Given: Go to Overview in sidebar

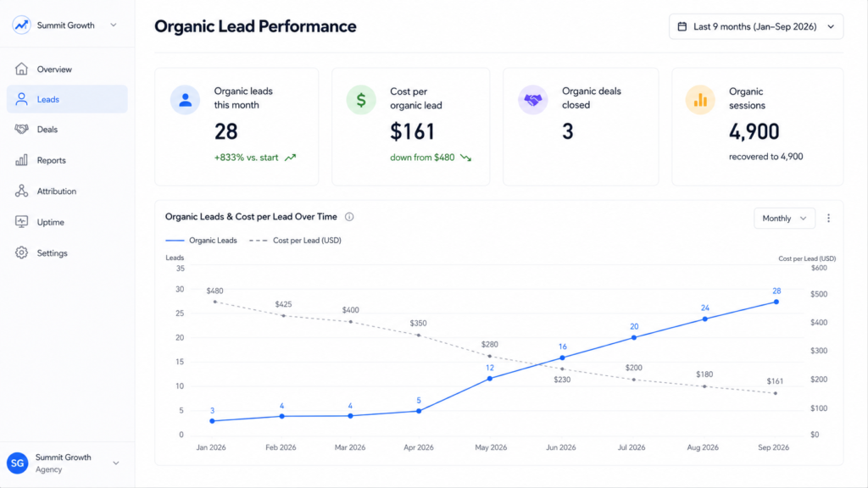Looking at the screenshot, I should pos(67,69).
